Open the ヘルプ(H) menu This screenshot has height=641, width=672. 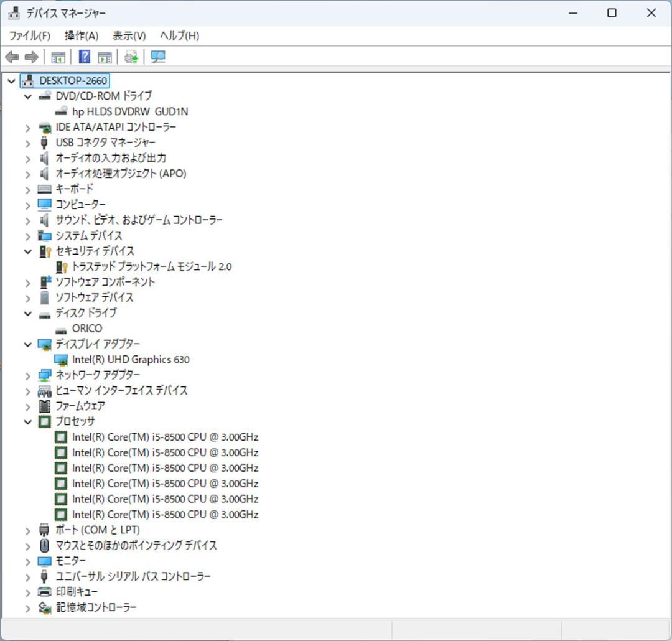(x=179, y=35)
